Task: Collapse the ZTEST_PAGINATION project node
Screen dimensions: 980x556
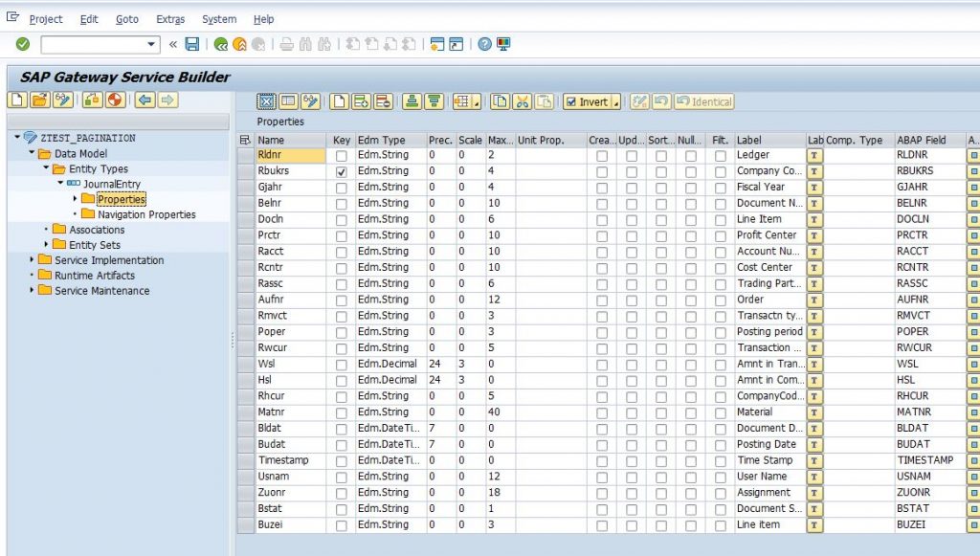Action: (17, 137)
